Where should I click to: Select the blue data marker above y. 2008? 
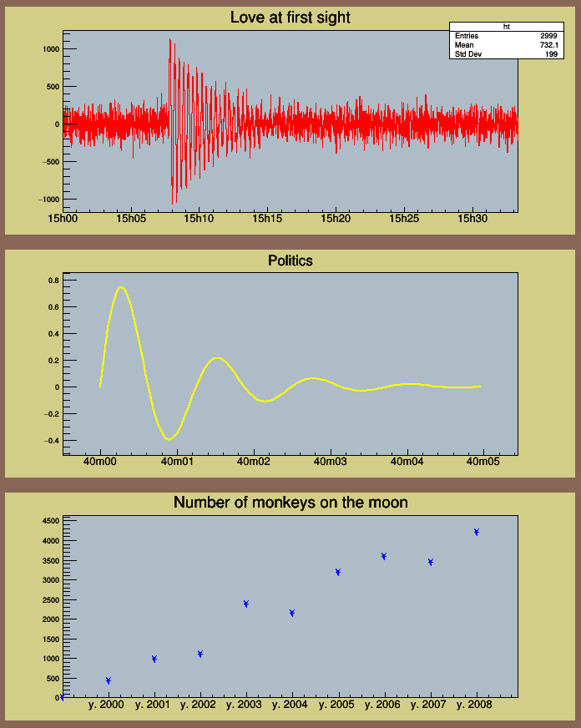coord(476,532)
